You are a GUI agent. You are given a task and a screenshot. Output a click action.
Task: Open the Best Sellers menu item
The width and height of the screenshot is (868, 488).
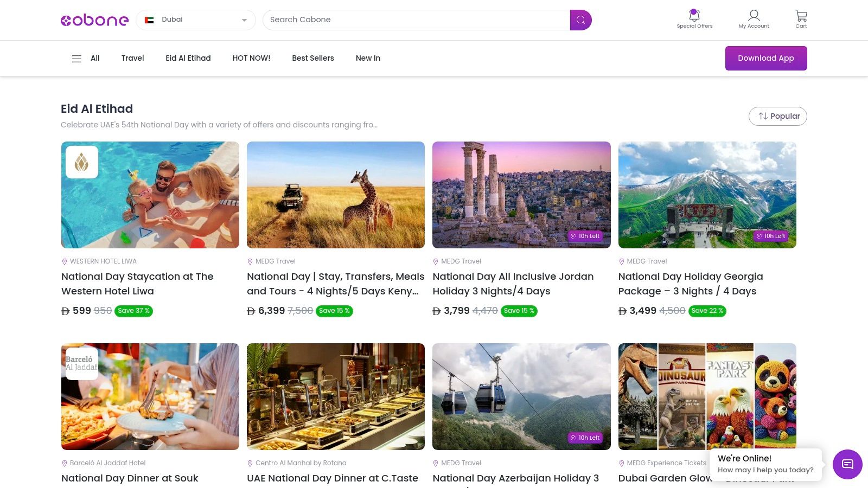pos(312,58)
